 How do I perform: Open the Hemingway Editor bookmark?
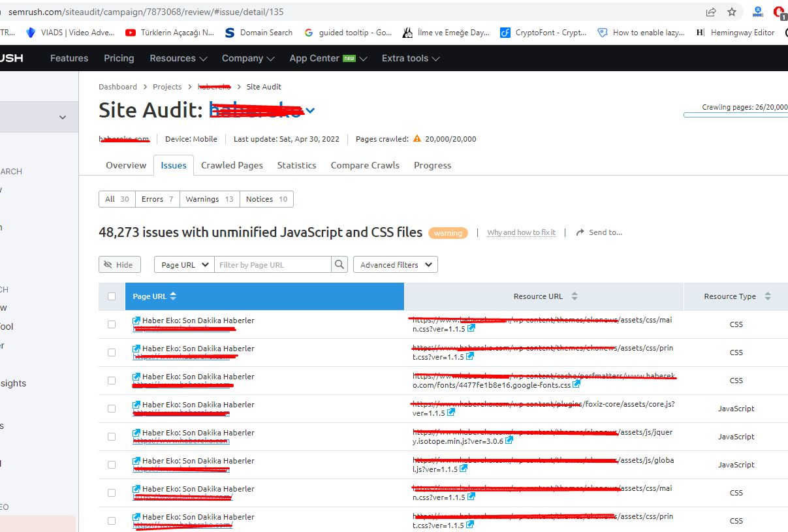pyautogui.click(x=736, y=33)
